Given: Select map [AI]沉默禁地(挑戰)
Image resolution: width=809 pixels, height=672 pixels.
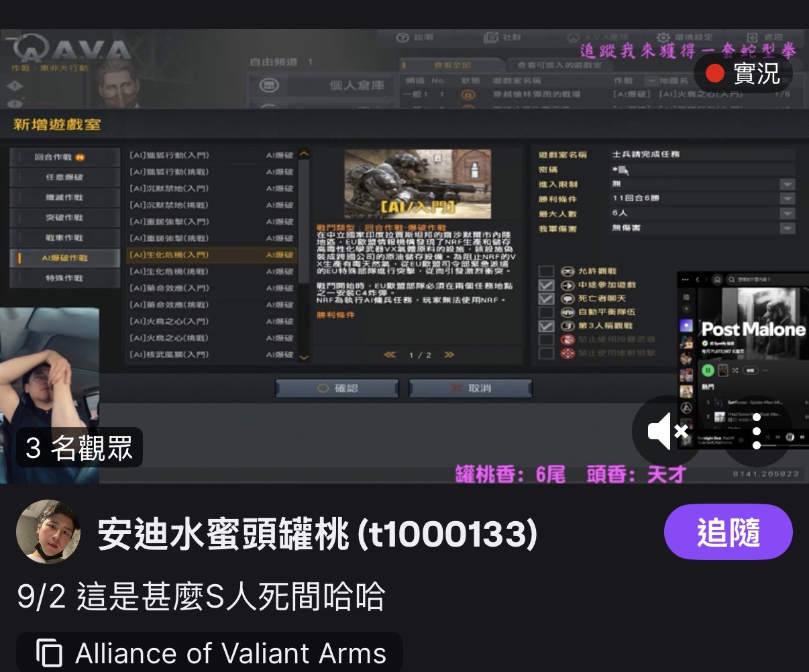Looking at the screenshot, I should 212,205.
